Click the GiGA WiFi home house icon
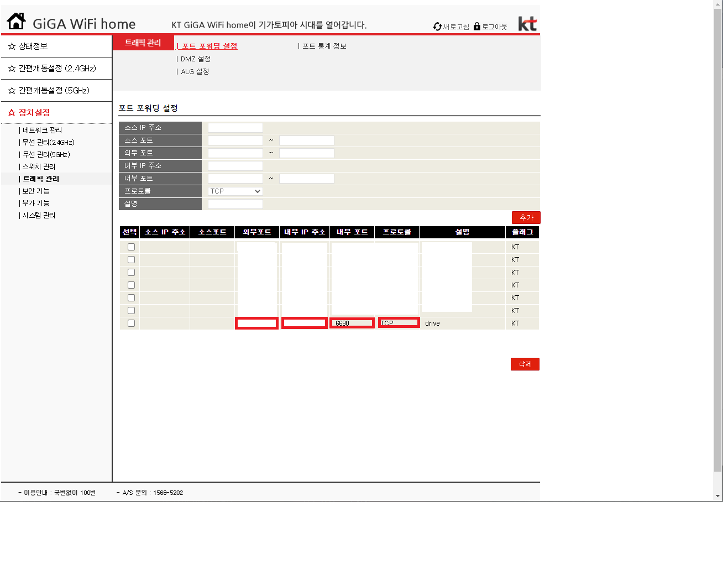Screen dimensions: 728x564 [x=16, y=21]
